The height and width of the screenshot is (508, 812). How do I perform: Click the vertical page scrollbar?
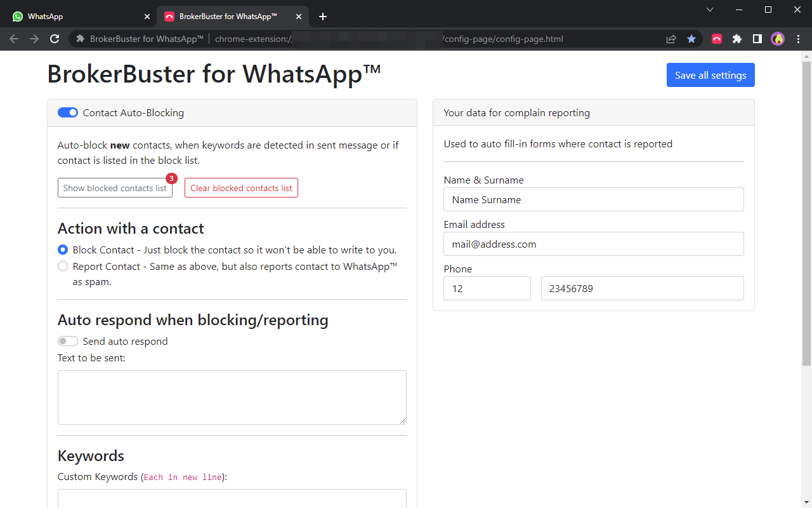coord(806,213)
